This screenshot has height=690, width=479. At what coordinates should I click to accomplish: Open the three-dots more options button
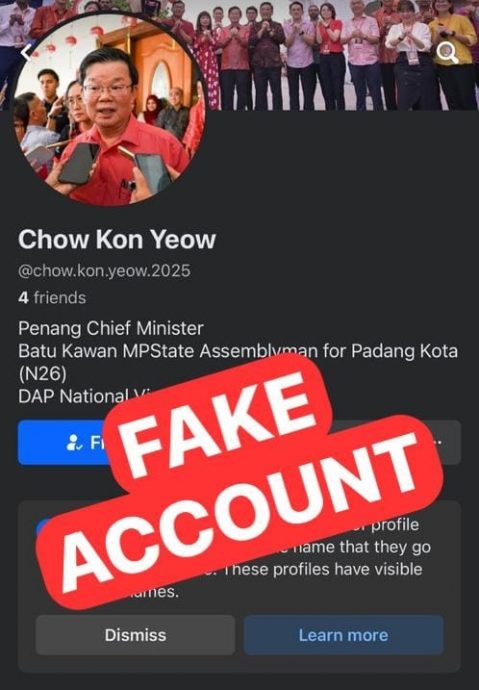tap(435, 442)
